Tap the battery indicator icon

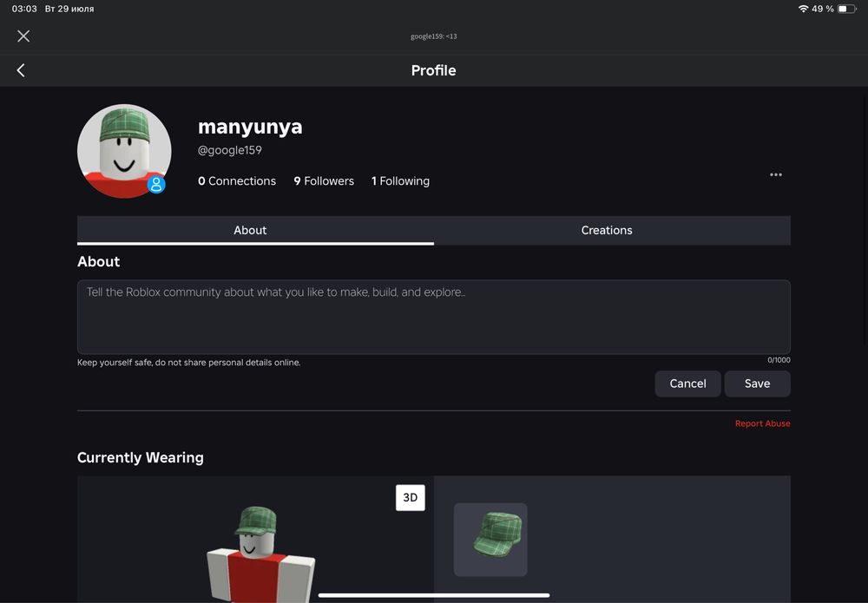846,9
